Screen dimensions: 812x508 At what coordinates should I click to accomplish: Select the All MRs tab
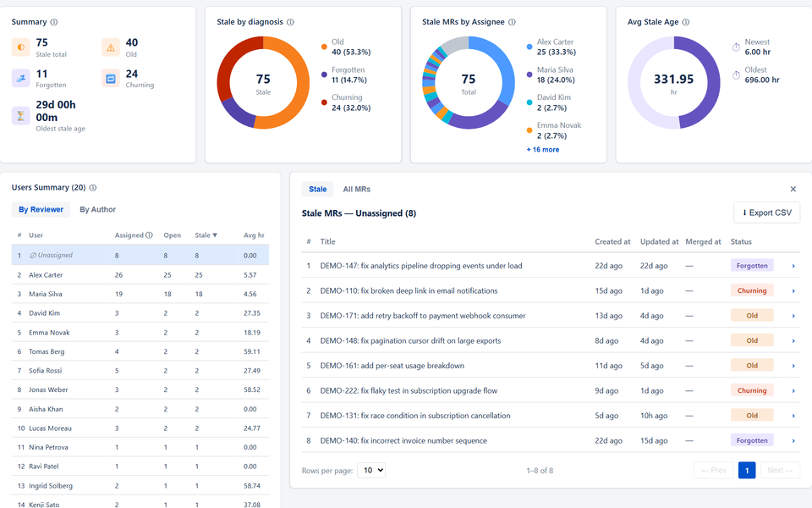click(x=356, y=189)
